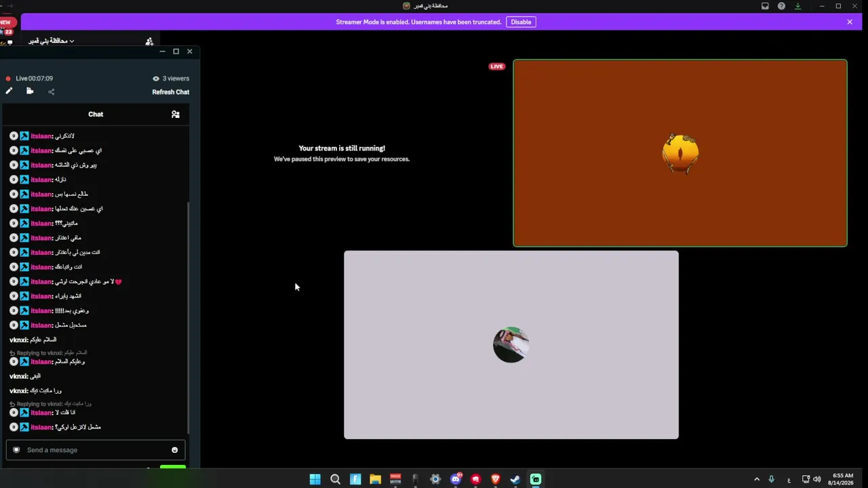Click the Chat tab header

[96, 115]
